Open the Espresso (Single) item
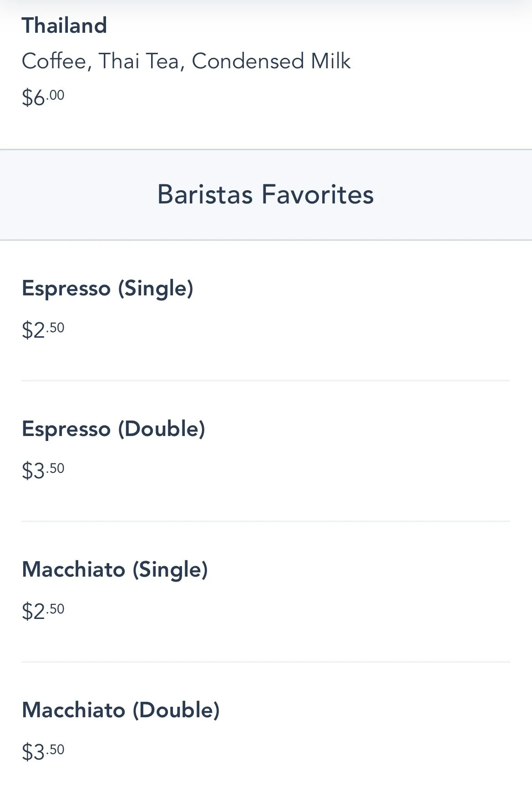The width and height of the screenshot is (532, 801). point(107,289)
